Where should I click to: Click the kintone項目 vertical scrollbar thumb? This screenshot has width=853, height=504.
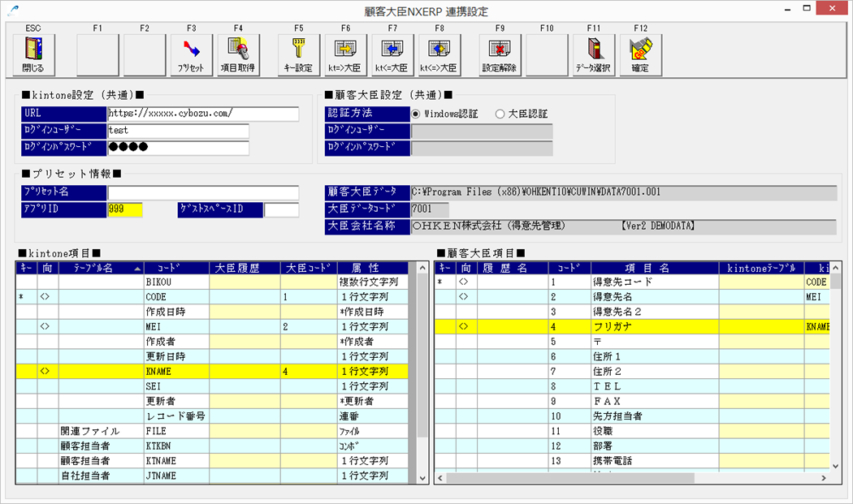click(x=422, y=355)
